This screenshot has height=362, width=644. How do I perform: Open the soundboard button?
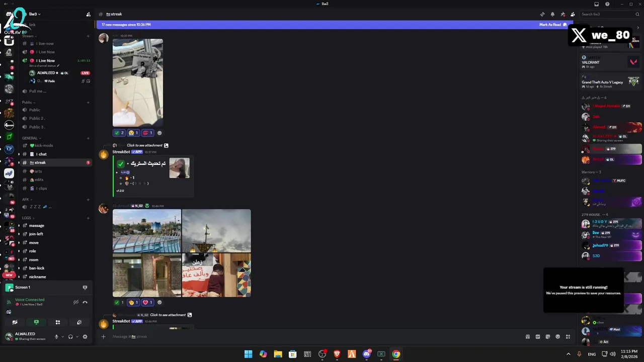tap(79, 322)
